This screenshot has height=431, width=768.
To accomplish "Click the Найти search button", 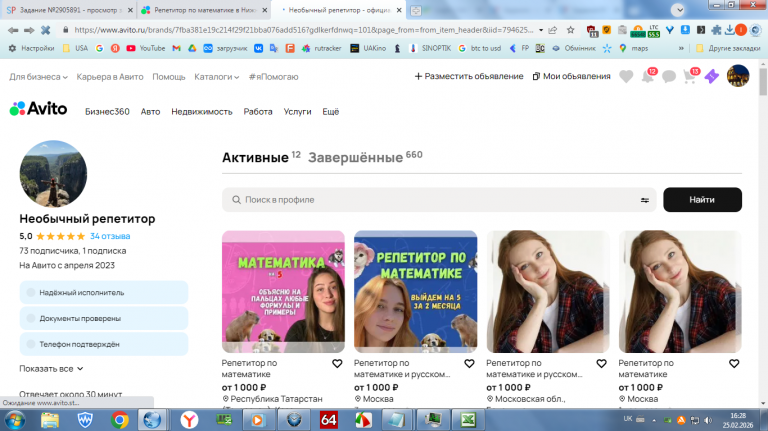I will (702, 200).
